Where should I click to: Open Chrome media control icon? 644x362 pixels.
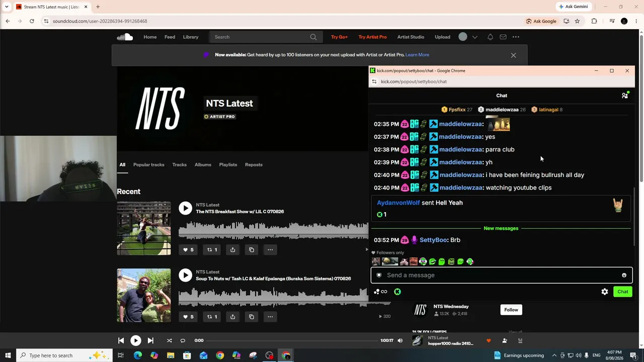tap(612, 21)
